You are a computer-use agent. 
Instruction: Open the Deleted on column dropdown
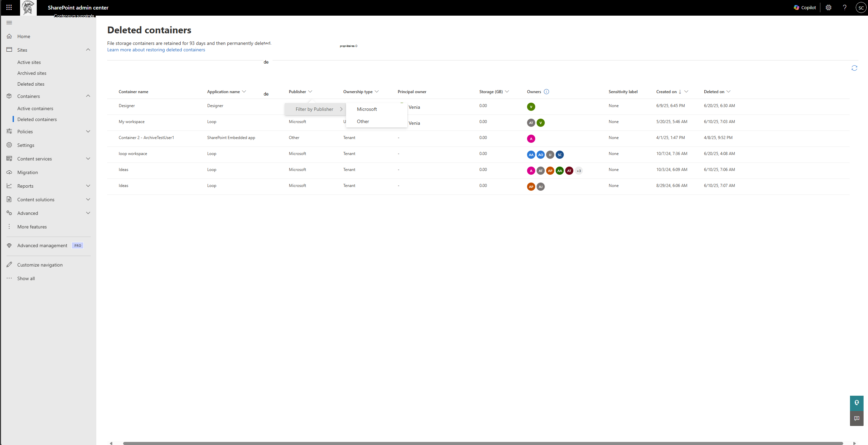[x=728, y=92]
